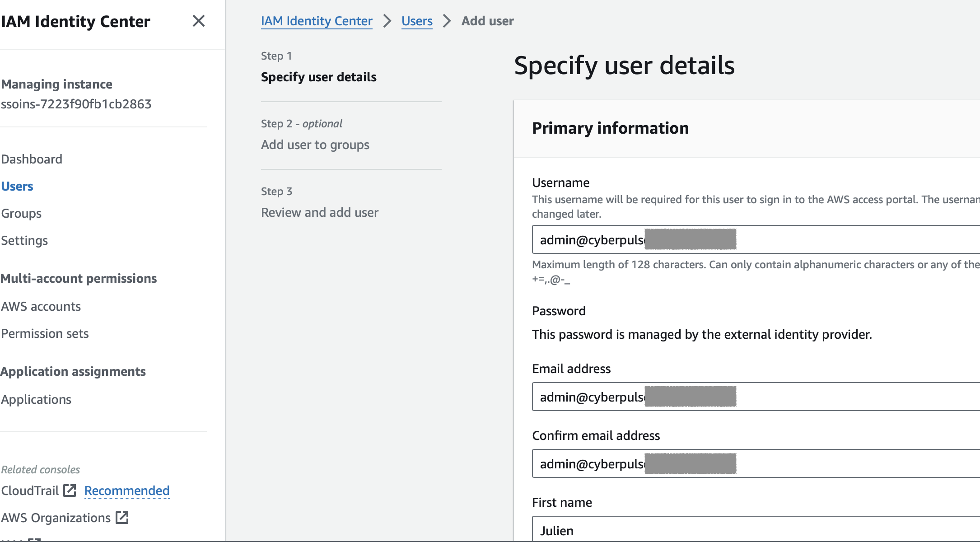Viewport: 980px width, 542px height.
Task: Open the Recommended link next to CloudTrail
Action: pyautogui.click(x=127, y=491)
